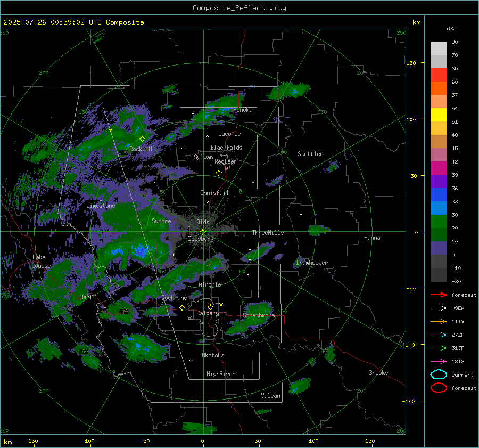This screenshot has width=479, height=448.
Task: Select the orange 111V arrow legend entry
Action: (439, 321)
